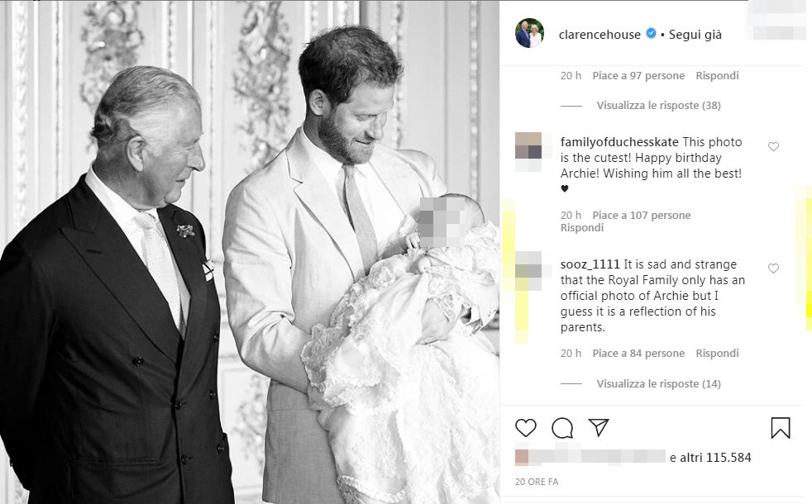Show the e altri 115.584 likes list
Screen dimensions: 812x504
pyautogui.click(x=709, y=457)
